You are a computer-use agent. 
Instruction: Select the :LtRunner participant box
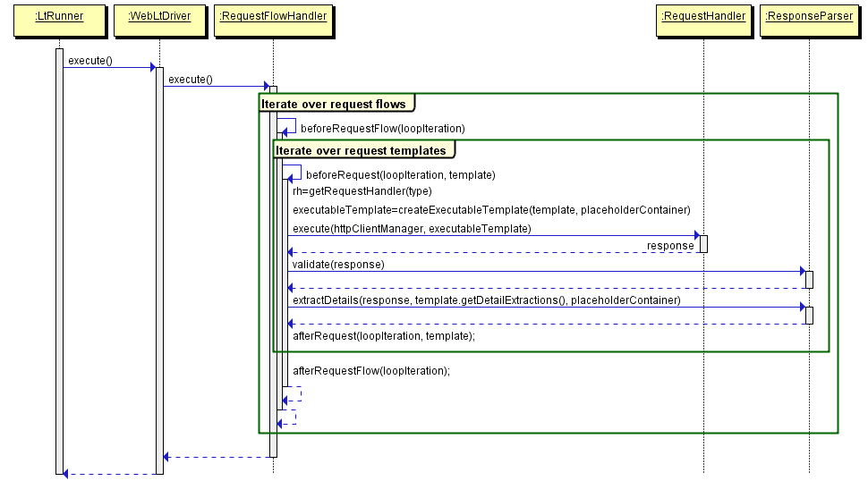[59, 21]
